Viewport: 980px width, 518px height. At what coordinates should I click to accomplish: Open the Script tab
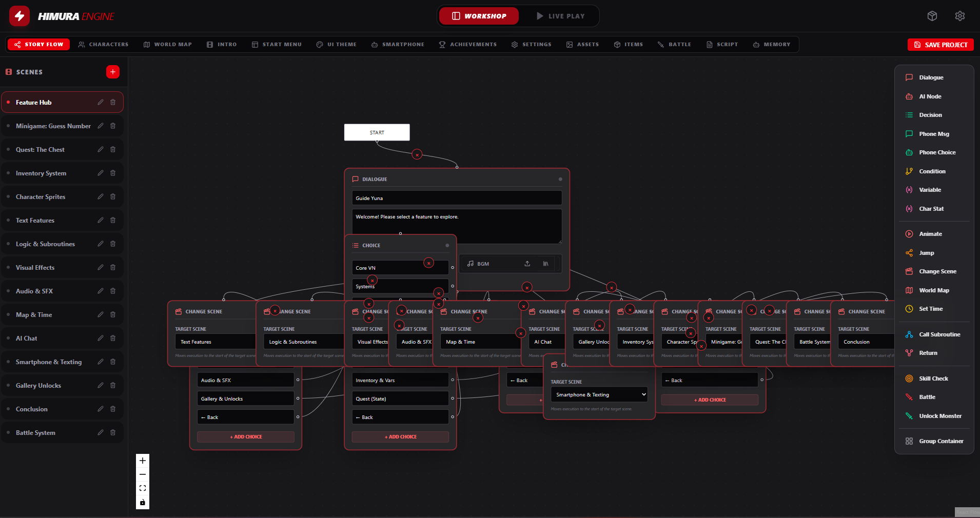[722, 45]
